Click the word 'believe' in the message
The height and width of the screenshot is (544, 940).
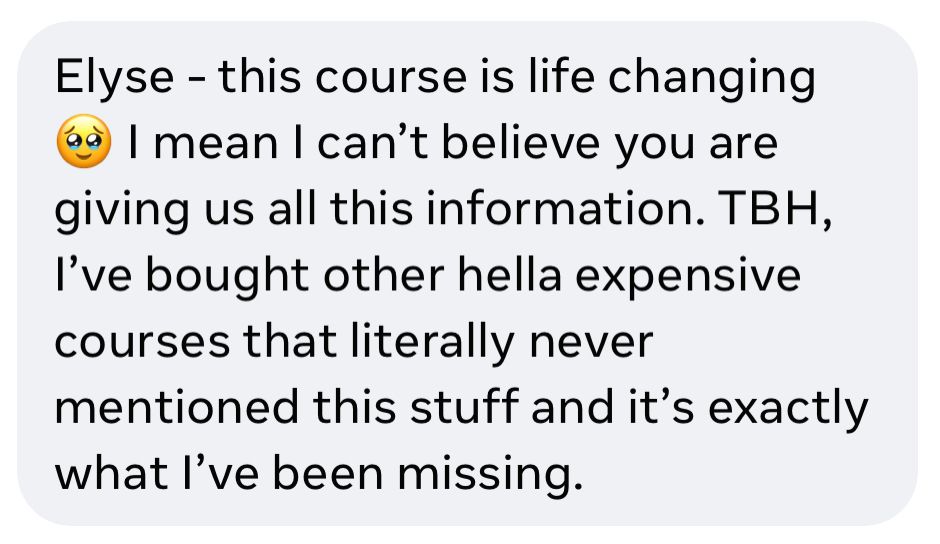(x=520, y=143)
